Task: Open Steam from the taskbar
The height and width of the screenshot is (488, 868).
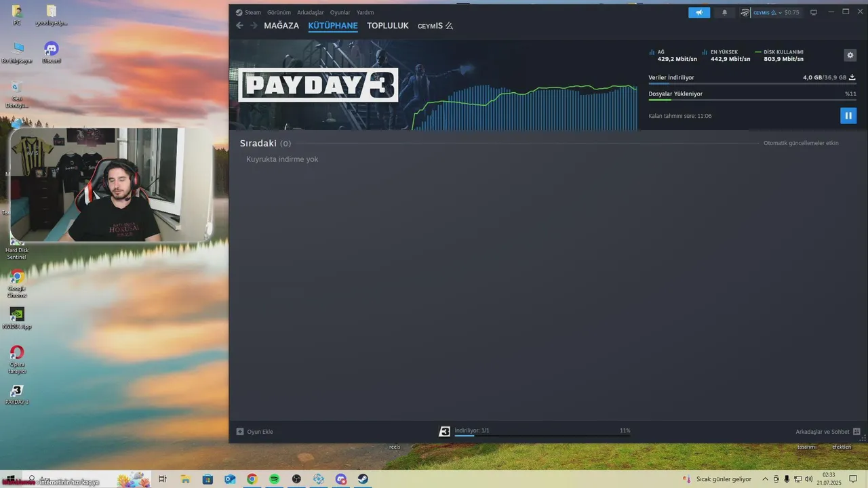Action: pyautogui.click(x=363, y=479)
